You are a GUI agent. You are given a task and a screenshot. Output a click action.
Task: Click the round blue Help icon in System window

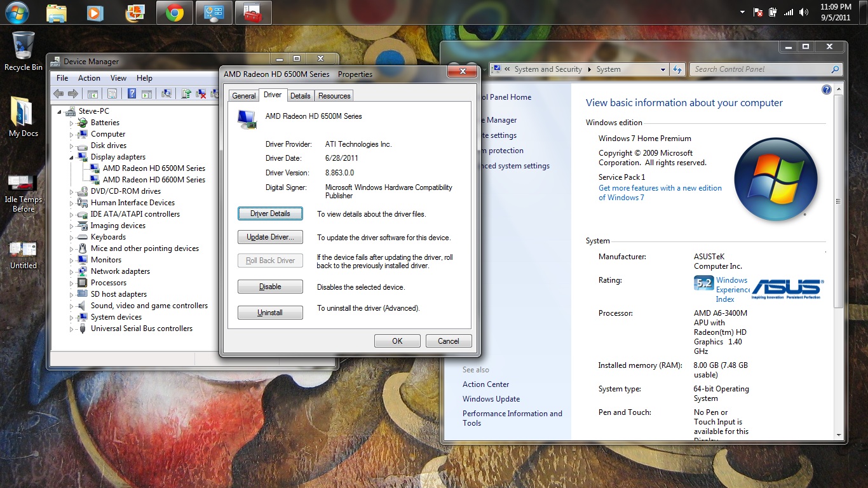click(x=827, y=90)
